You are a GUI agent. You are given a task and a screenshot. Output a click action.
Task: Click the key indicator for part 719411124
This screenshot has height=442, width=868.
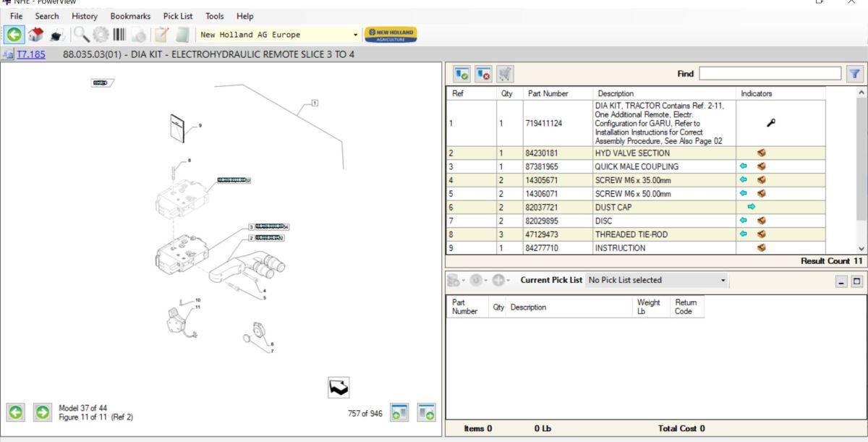pyautogui.click(x=770, y=123)
